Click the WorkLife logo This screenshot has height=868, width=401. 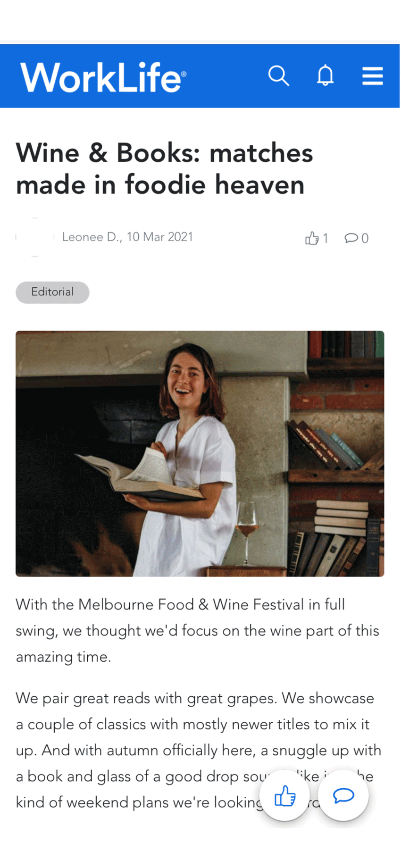[103, 77]
